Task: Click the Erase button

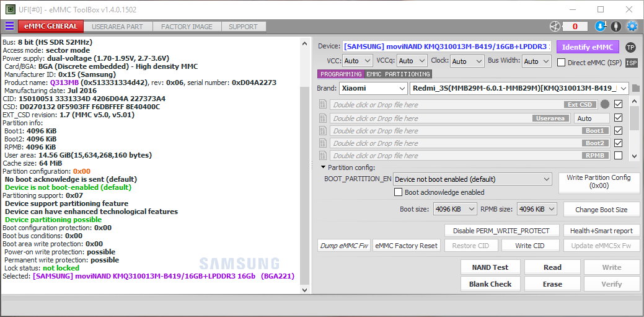Action: click(x=552, y=284)
